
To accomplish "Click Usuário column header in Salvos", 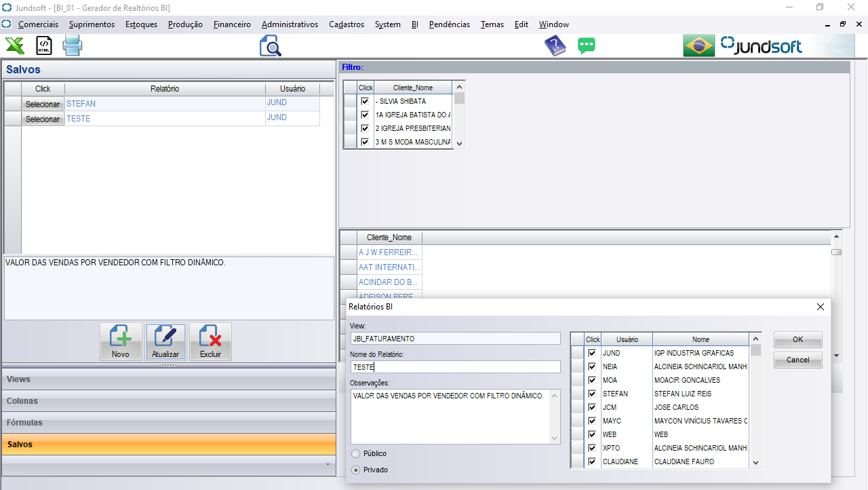I will click(x=293, y=89).
